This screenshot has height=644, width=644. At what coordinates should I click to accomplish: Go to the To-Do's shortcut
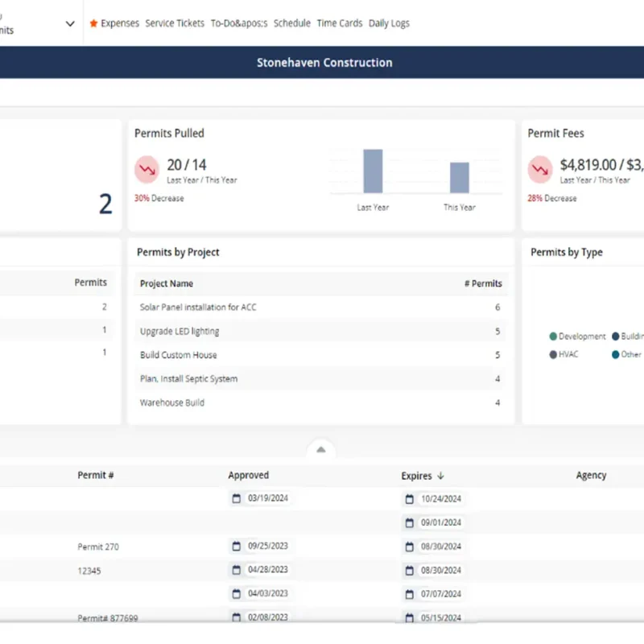(239, 23)
